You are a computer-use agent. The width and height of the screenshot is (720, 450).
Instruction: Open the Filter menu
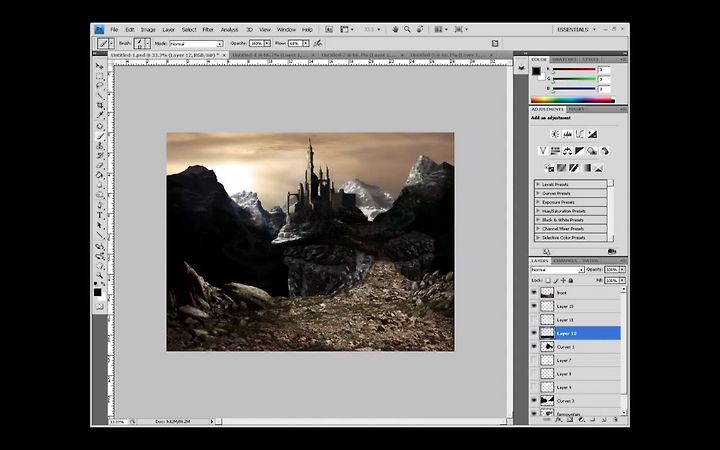(208, 29)
